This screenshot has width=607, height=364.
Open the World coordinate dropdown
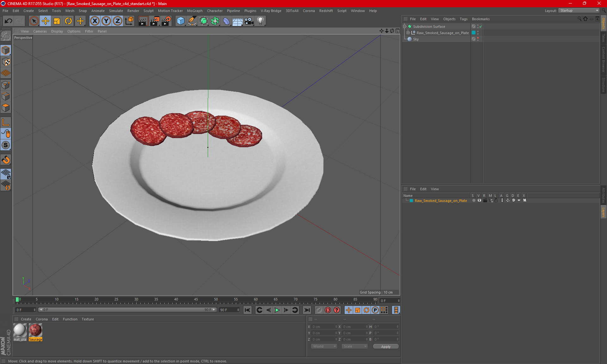pos(324,346)
